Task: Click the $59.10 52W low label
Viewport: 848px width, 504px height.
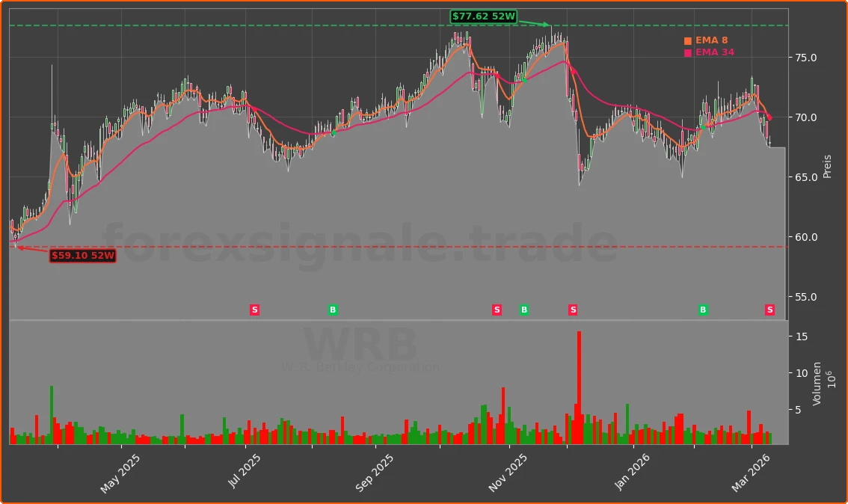Action: (x=82, y=256)
